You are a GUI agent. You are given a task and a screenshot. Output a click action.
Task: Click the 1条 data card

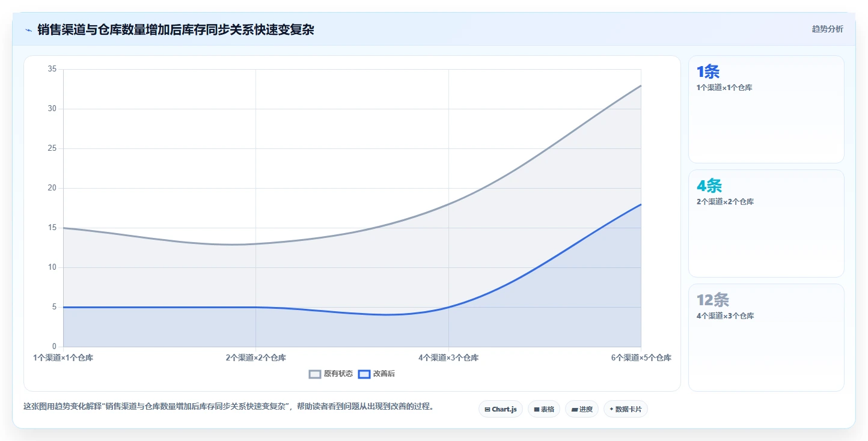click(766, 109)
